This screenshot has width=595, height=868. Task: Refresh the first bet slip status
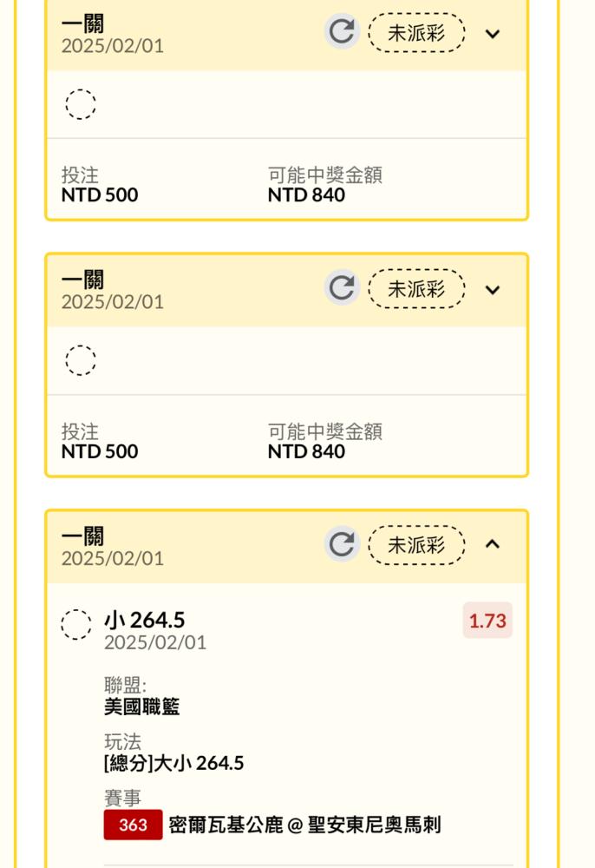[x=341, y=31]
